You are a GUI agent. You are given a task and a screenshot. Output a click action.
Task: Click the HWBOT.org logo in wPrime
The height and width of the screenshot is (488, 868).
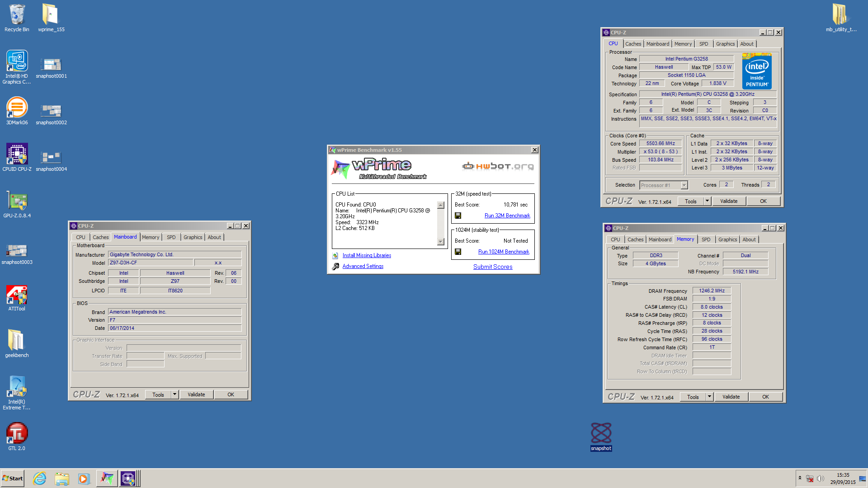[x=498, y=166]
